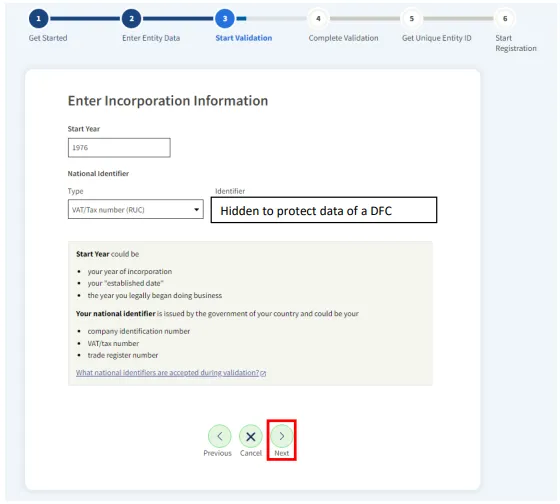560x504 pixels.
Task: Click the Next arrow button
Action: pos(281,436)
